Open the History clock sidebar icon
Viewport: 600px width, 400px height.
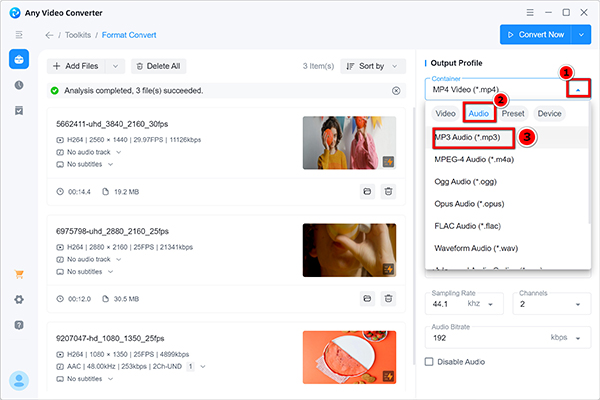pos(19,85)
